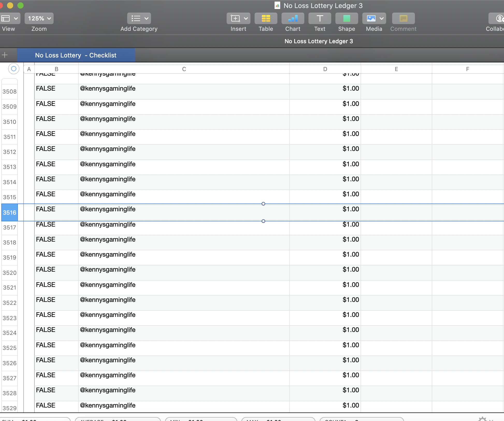Click $1.00 cell in row 3516
Image resolution: width=504 pixels, height=421 pixels.
pyautogui.click(x=325, y=212)
